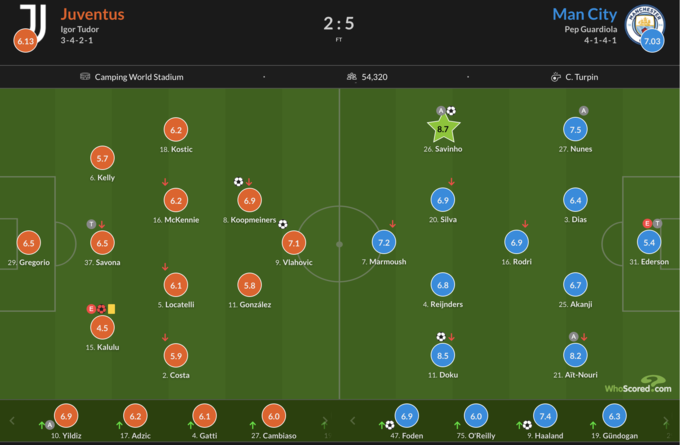Click the referee whistle icon beside C. Turpin
680x445 pixels.
point(555,77)
